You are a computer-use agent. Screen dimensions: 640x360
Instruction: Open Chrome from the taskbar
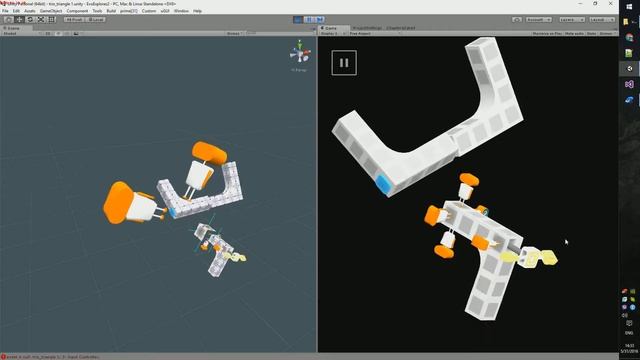629,38
